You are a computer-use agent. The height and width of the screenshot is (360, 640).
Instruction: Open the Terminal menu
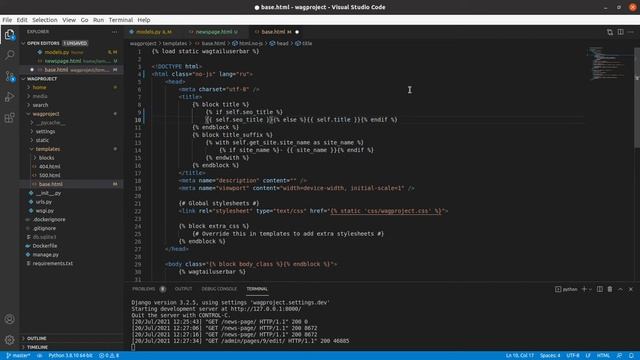pyautogui.click(x=120, y=20)
